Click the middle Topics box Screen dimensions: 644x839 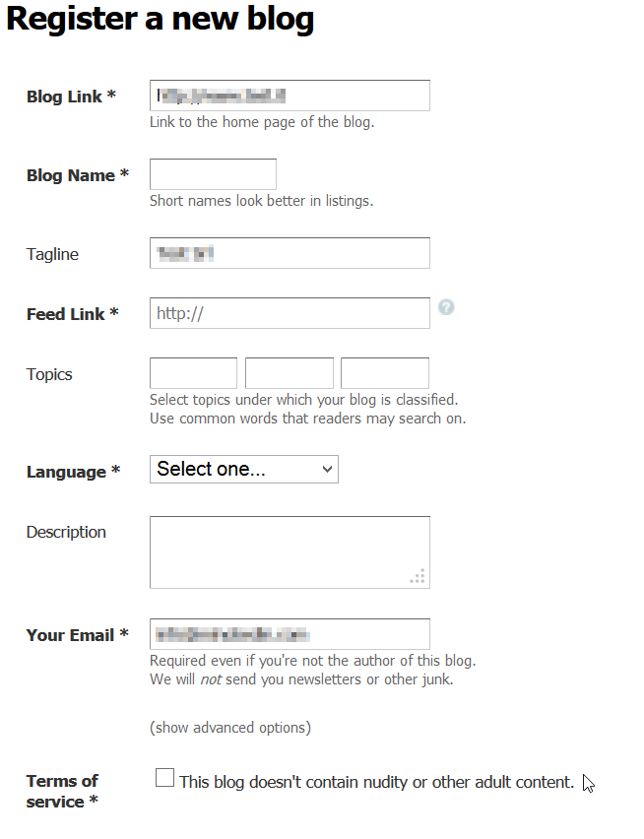[289, 373]
